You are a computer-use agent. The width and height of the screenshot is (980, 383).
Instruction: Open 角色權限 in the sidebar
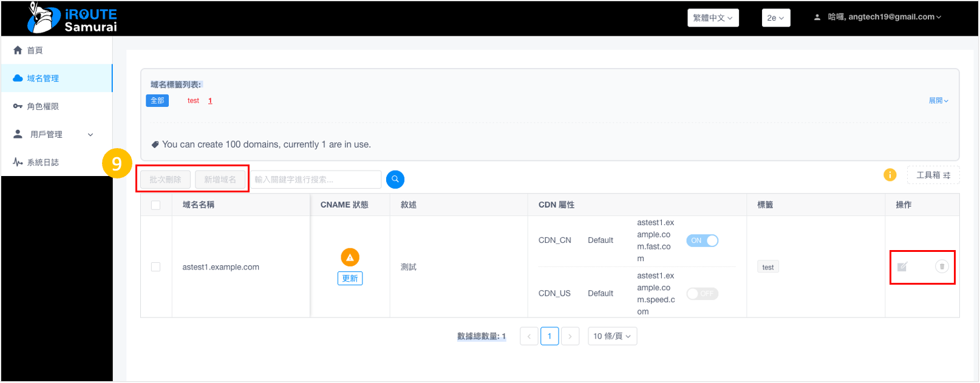click(x=43, y=106)
